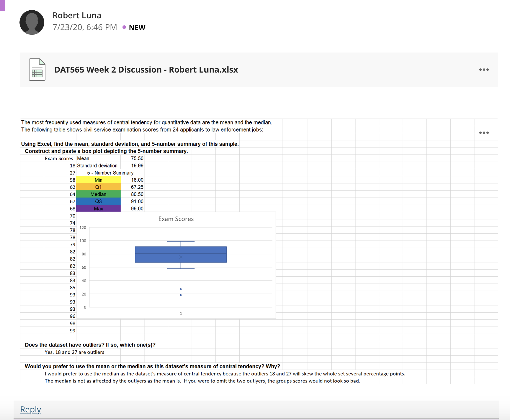Image resolution: width=510 pixels, height=420 pixels.
Task: Open the three-dot menu beside the spreadsheet preview
Action: [484, 133]
